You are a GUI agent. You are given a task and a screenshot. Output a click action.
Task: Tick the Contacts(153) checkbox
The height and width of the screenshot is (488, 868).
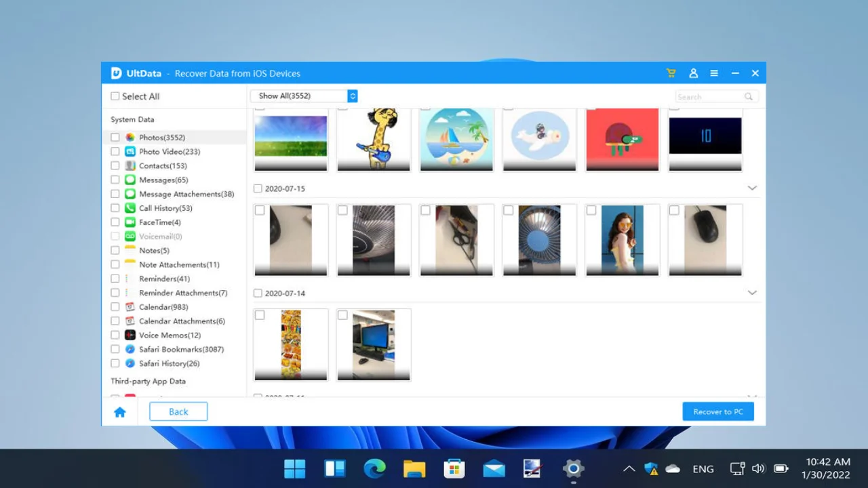[x=115, y=166]
